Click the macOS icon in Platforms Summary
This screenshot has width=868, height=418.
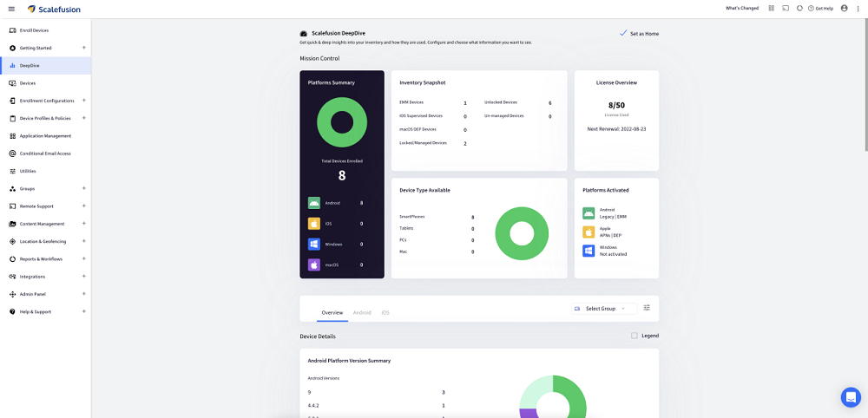[314, 265]
